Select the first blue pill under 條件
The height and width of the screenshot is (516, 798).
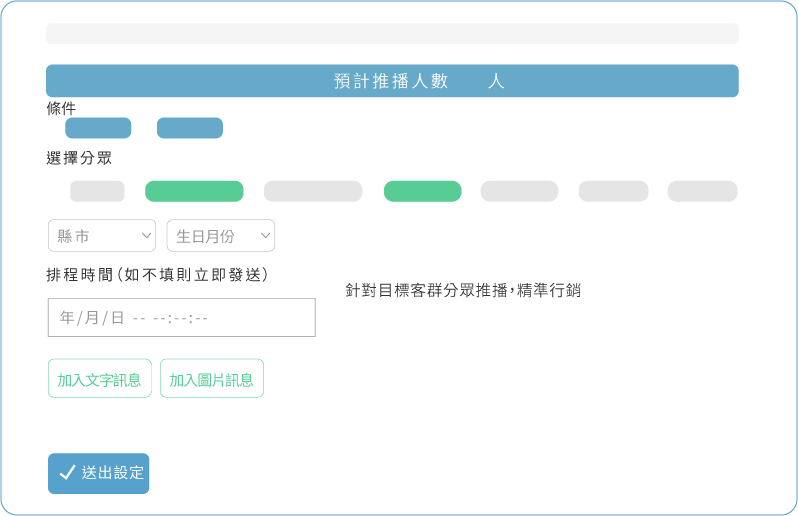pyautogui.click(x=98, y=128)
